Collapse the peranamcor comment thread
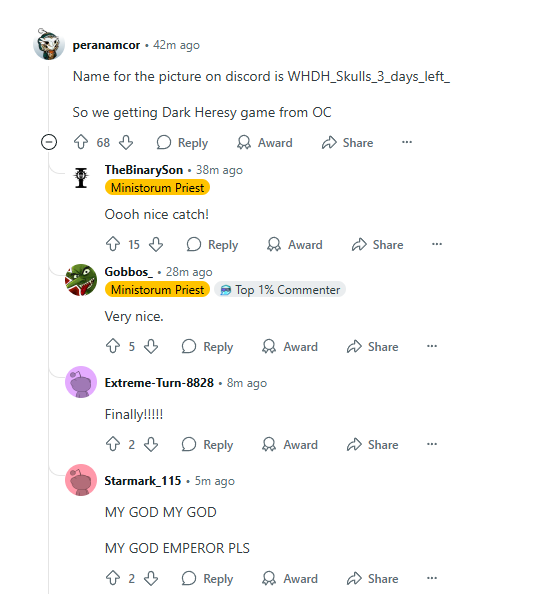The width and height of the screenshot is (558, 594). (x=49, y=142)
